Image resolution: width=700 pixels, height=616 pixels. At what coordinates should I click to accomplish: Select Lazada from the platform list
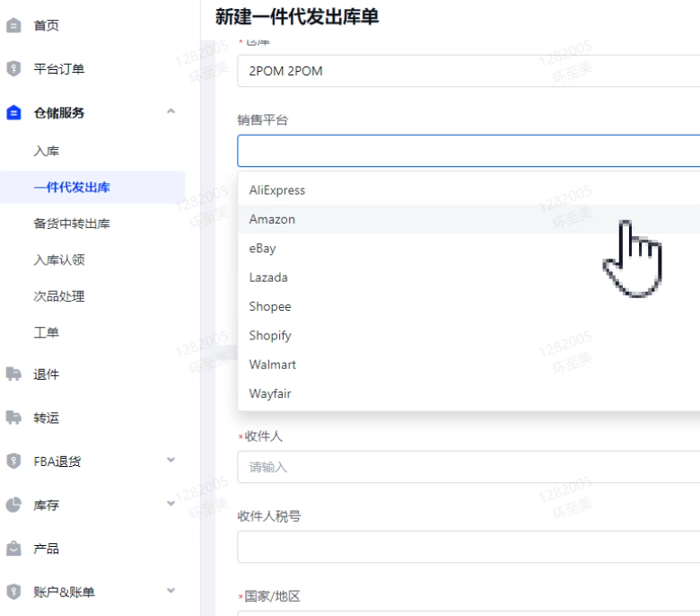pyautogui.click(x=468, y=277)
